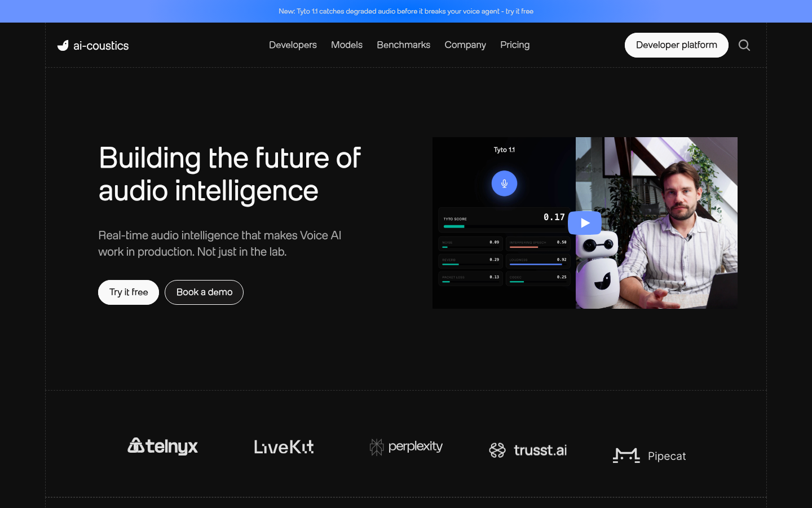Open the Tyto 1.1 announcement banner link

click(x=406, y=11)
